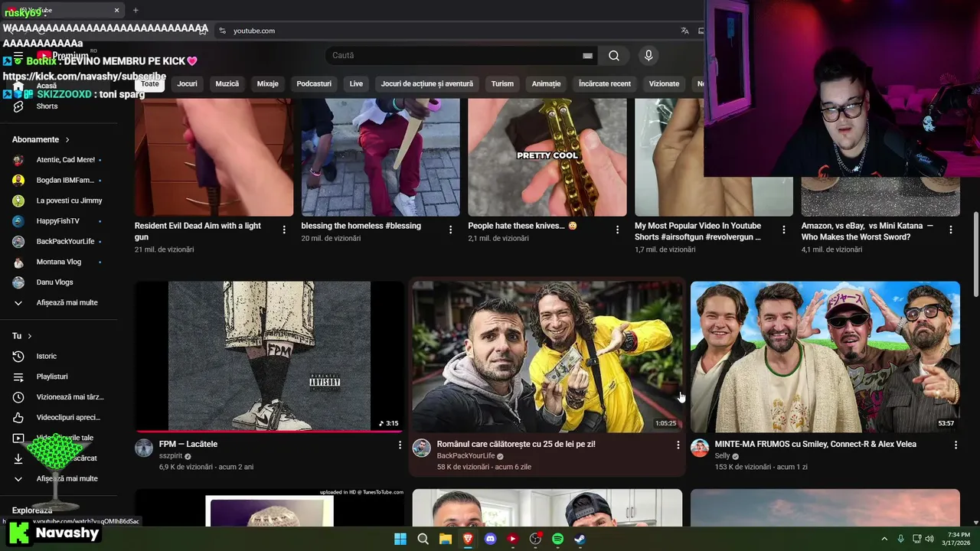Viewport: 980px width, 551px height.
Task: Play the FPM album cover thumbnail
Action: pyautogui.click(x=269, y=356)
